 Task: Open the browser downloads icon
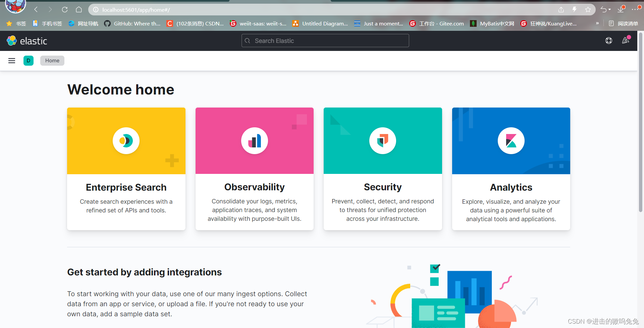coord(621,9)
